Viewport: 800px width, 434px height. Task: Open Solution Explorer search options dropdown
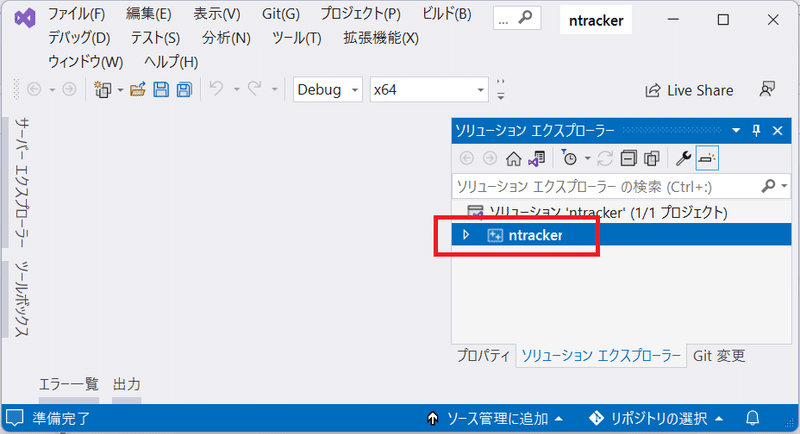[785, 187]
